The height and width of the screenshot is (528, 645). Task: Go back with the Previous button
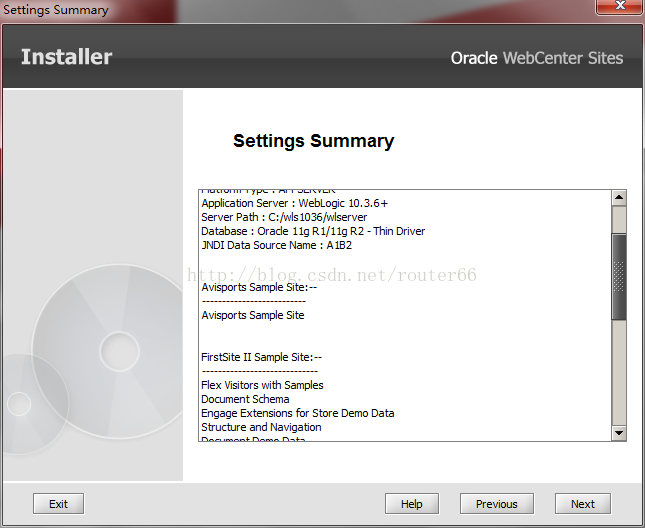(497, 504)
